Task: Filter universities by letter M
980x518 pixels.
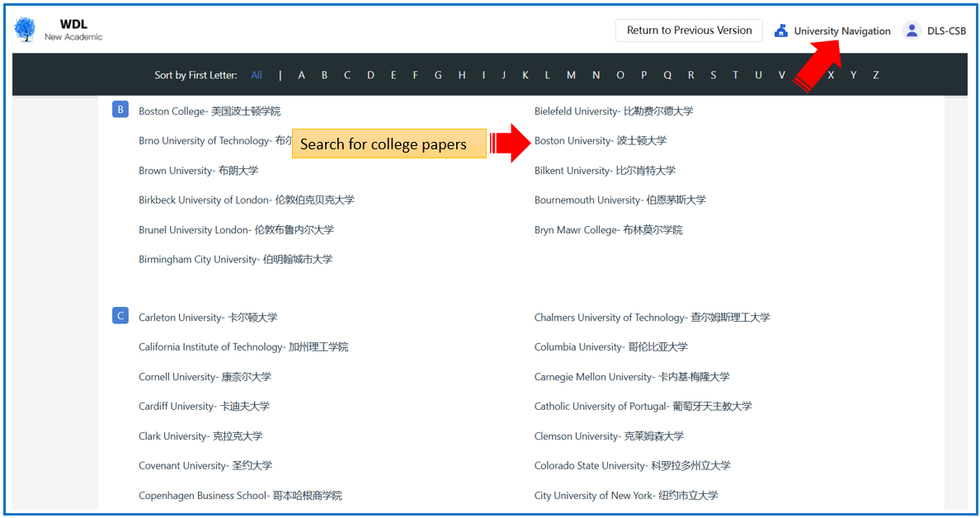Action: 571,75
